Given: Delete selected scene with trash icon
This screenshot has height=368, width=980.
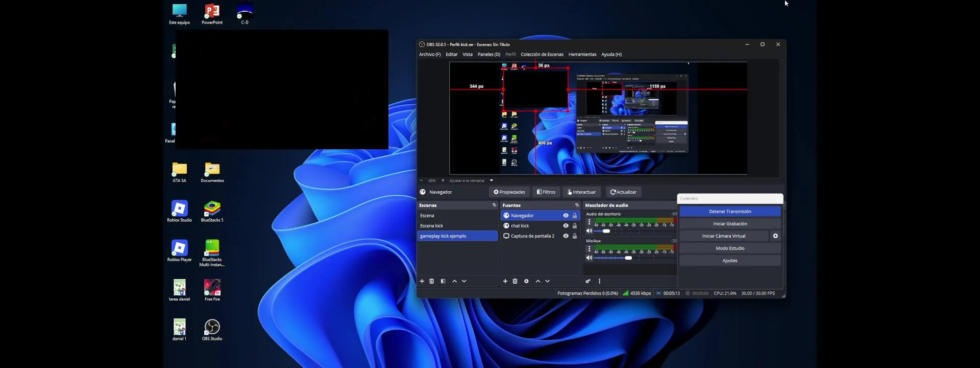Looking at the screenshot, I should (432, 281).
